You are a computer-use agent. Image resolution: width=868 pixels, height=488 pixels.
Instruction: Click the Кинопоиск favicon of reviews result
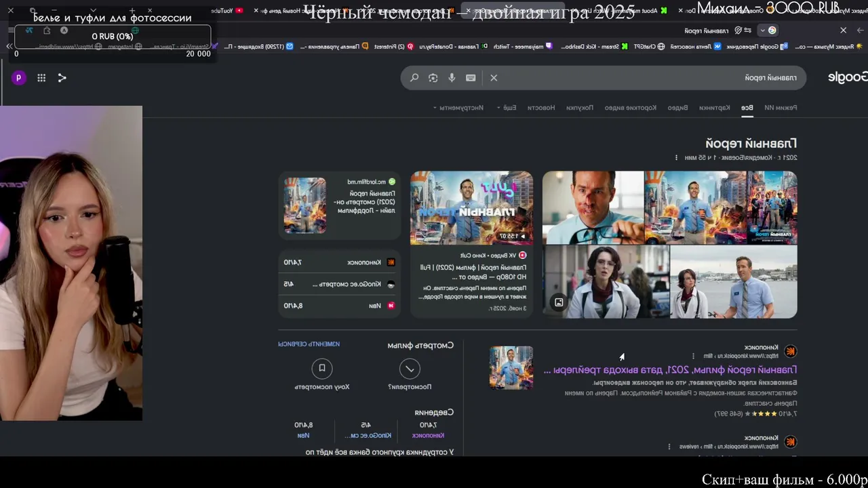790,442
